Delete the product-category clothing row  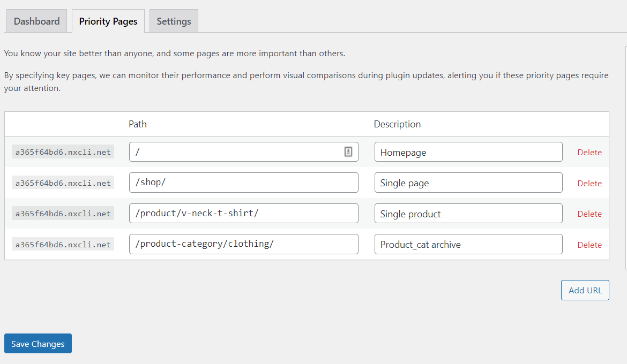pos(589,245)
